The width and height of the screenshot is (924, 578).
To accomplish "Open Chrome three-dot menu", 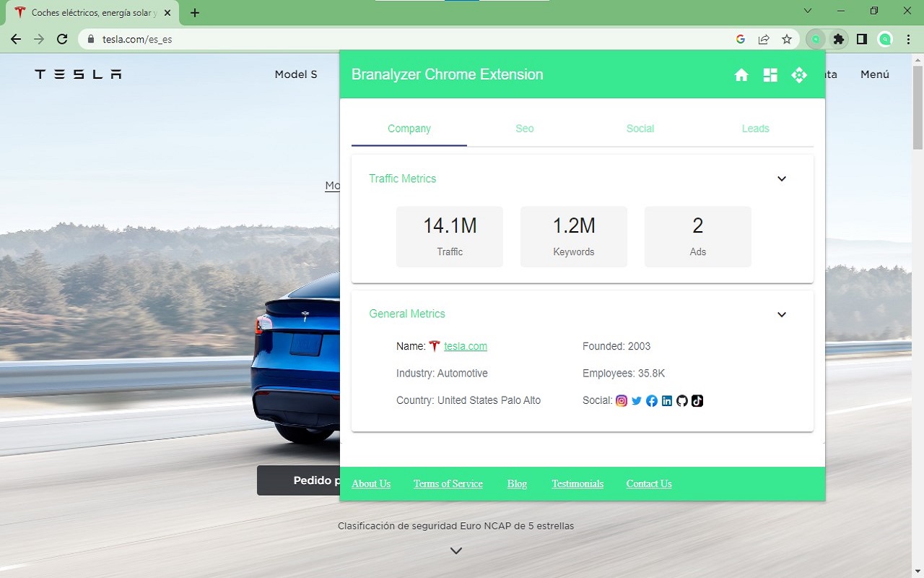I will [908, 40].
